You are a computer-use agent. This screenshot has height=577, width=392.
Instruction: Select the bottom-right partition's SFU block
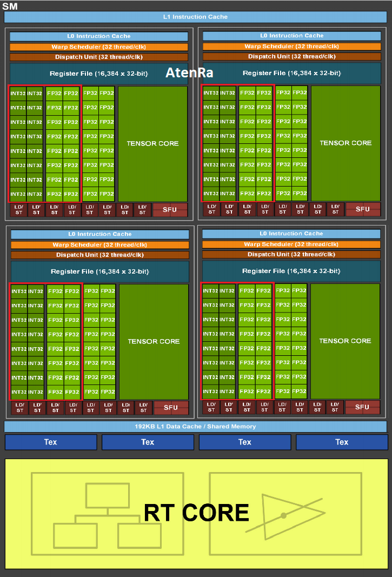[x=363, y=407]
